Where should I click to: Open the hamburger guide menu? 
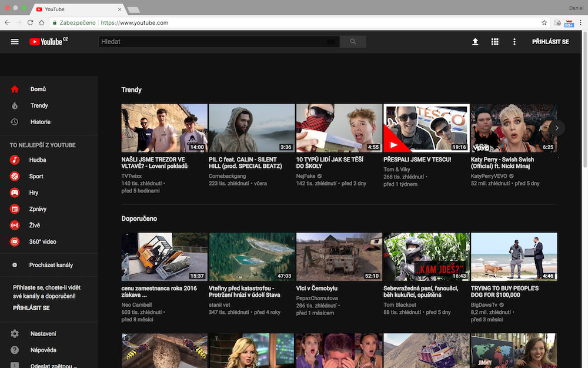coord(15,42)
